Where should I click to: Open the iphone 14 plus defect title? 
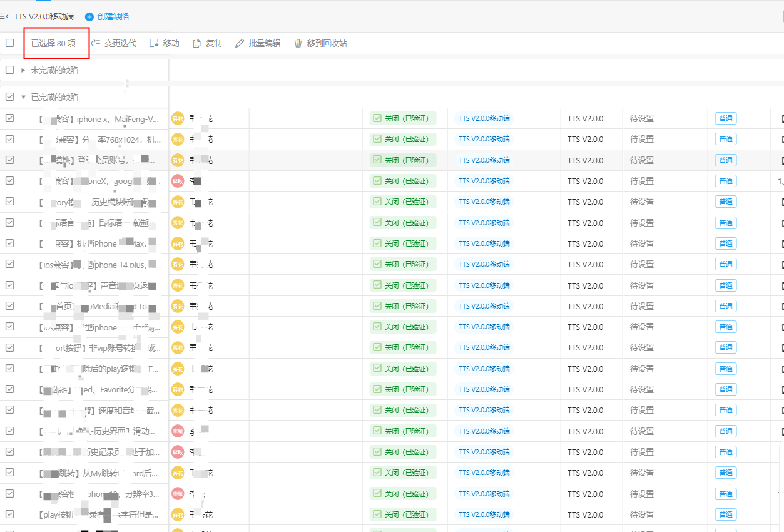click(x=99, y=265)
